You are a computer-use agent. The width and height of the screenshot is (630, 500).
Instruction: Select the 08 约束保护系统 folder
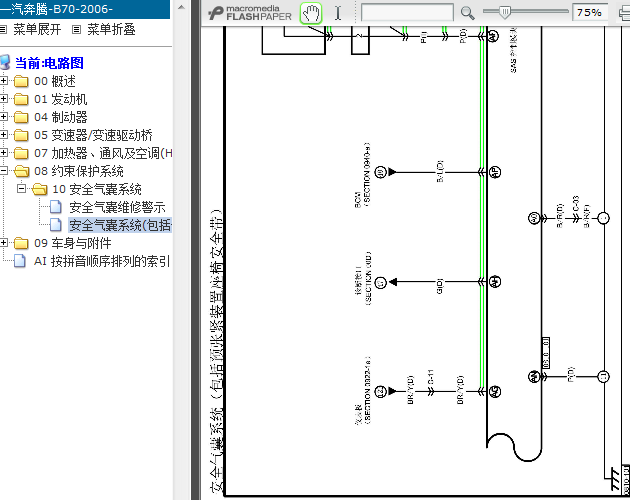(x=79, y=171)
